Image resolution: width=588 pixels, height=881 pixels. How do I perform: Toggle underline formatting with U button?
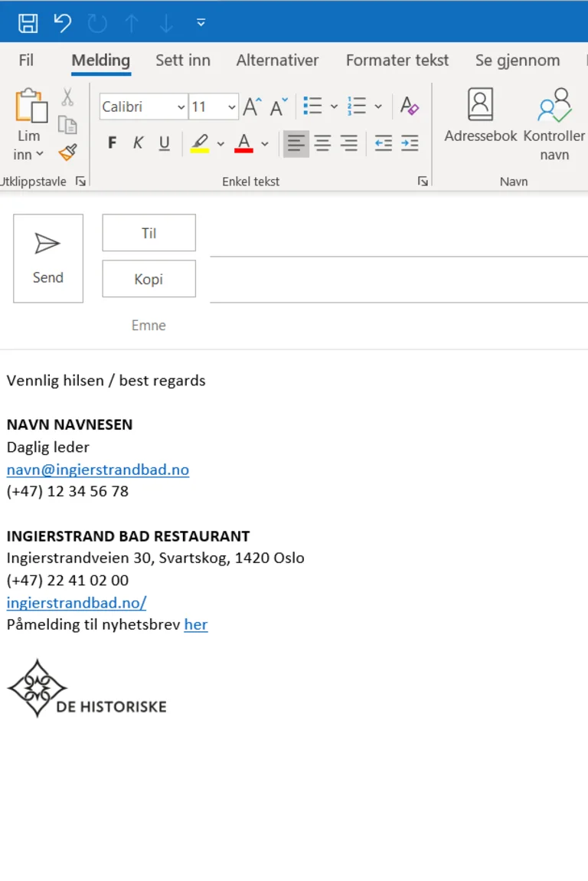tap(164, 142)
